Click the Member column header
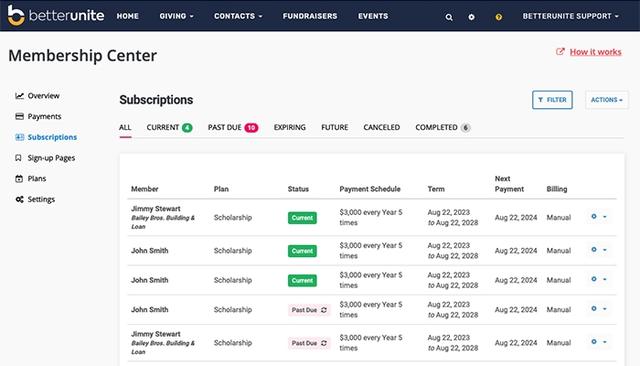640x366 pixels. coord(144,189)
